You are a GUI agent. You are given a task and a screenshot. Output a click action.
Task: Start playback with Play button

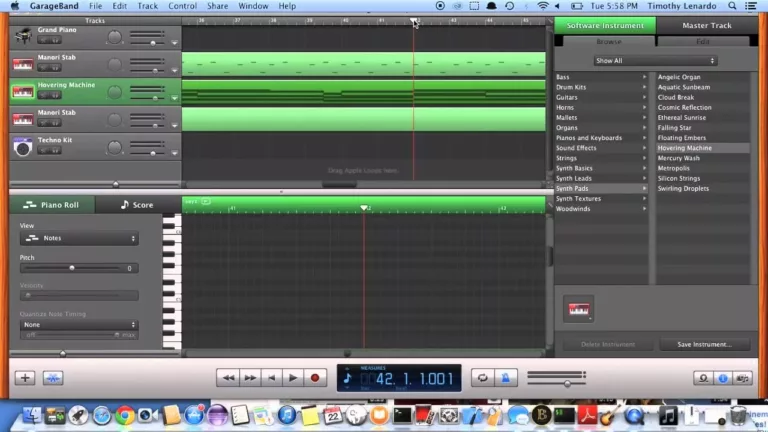pyautogui.click(x=293, y=378)
